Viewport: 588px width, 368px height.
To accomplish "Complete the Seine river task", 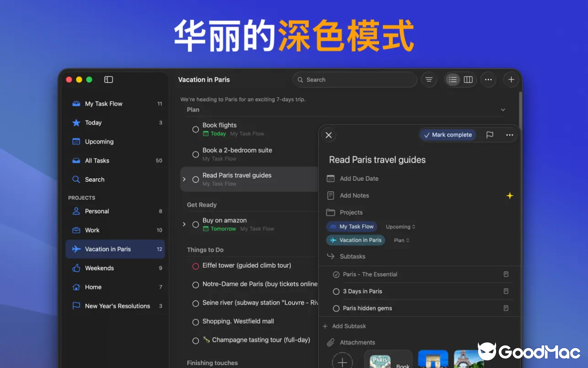I will coord(196,304).
